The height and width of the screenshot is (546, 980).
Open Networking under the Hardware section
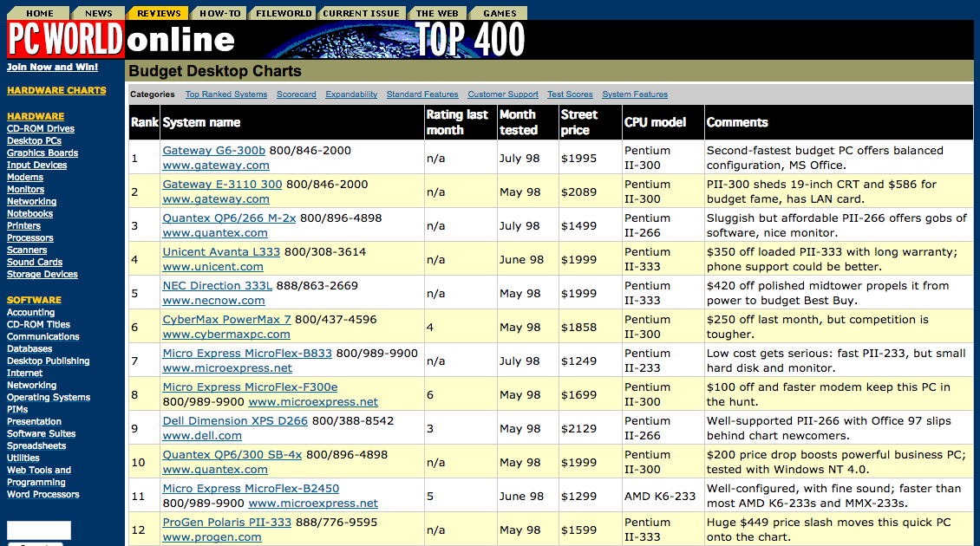[32, 201]
